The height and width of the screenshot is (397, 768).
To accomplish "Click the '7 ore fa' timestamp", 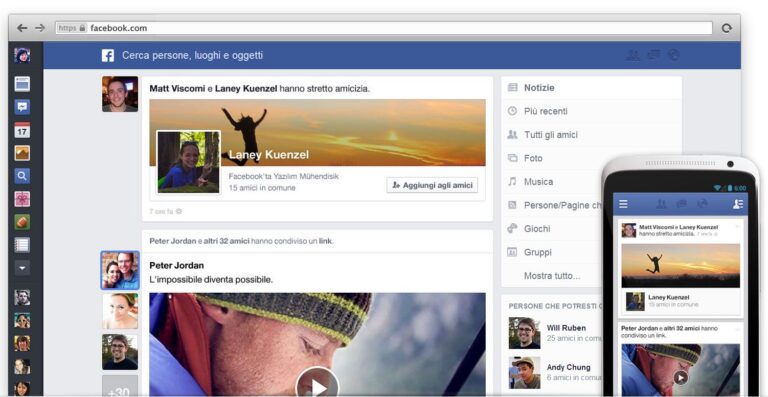I will tap(162, 211).
